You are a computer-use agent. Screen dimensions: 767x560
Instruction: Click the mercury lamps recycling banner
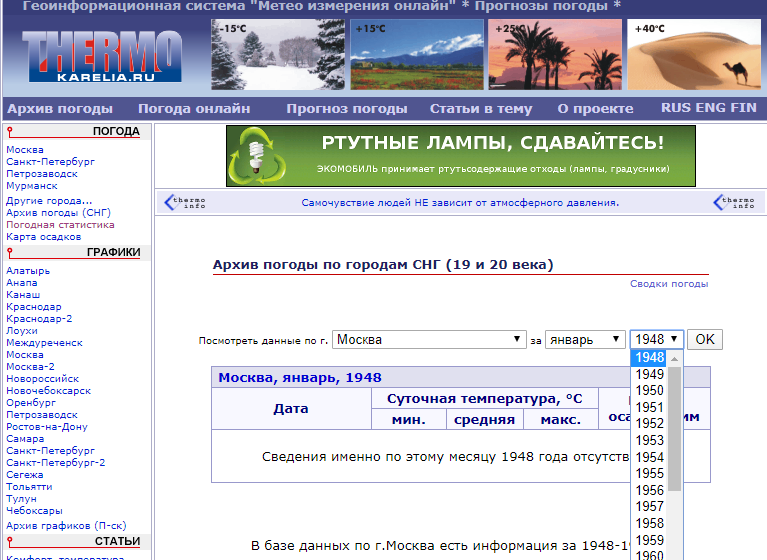click(x=461, y=156)
